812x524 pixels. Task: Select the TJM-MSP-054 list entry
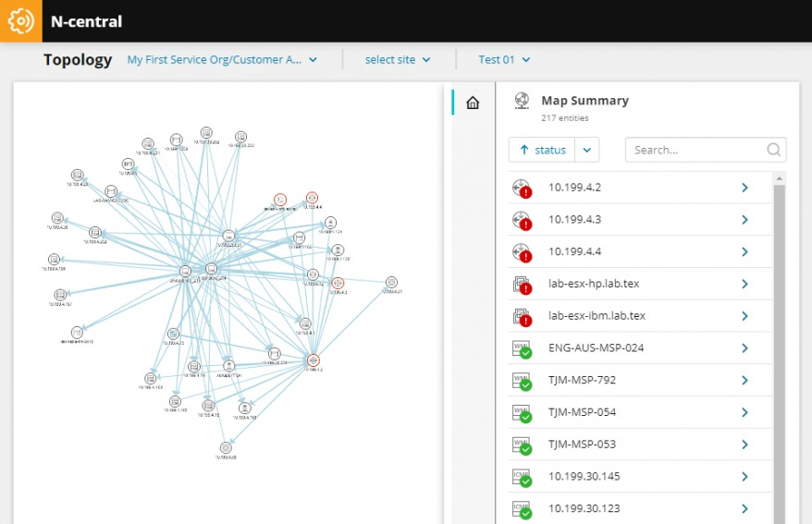(582, 412)
